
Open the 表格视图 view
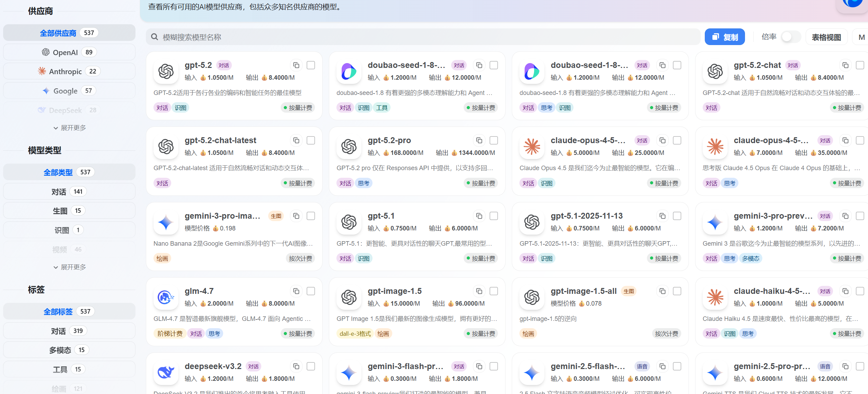click(827, 37)
